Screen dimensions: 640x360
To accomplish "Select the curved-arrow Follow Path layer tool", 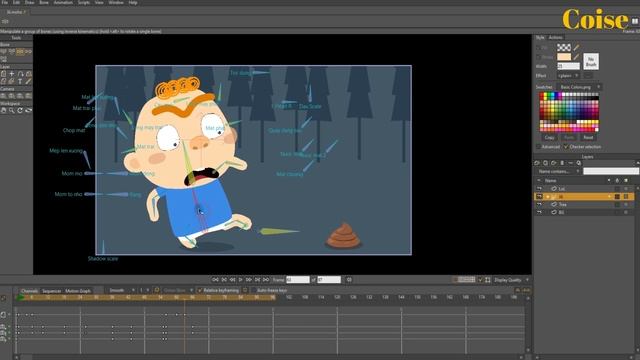I will (20, 74).
